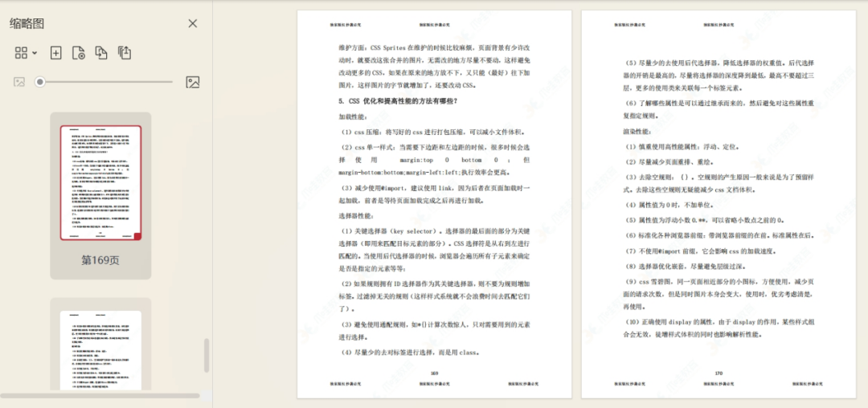Image resolution: width=868 pixels, height=408 pixels.
Task: Click the line '（4）尽量少的去对标签进行选择，而是用 class。'
Action: click(x=409, y=352)
